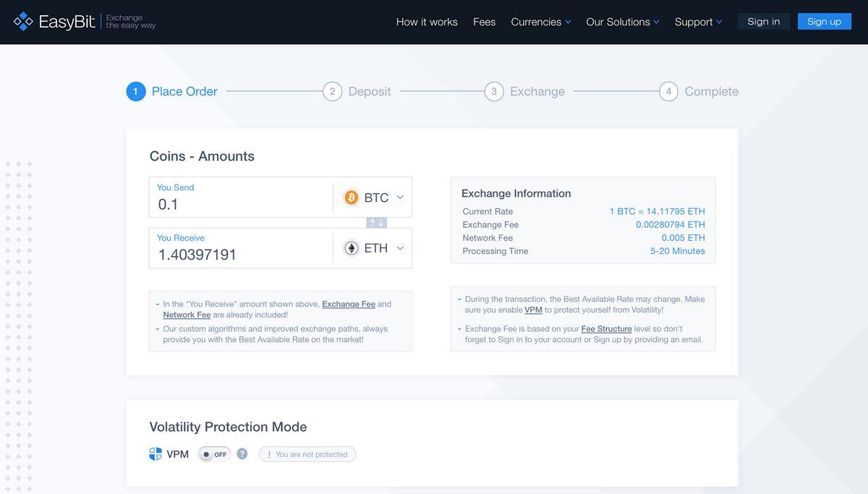Viewport: 868px width, 494px height.
Task: Click the step 2 Deposit circle
Action: click(x=332, y=91)
